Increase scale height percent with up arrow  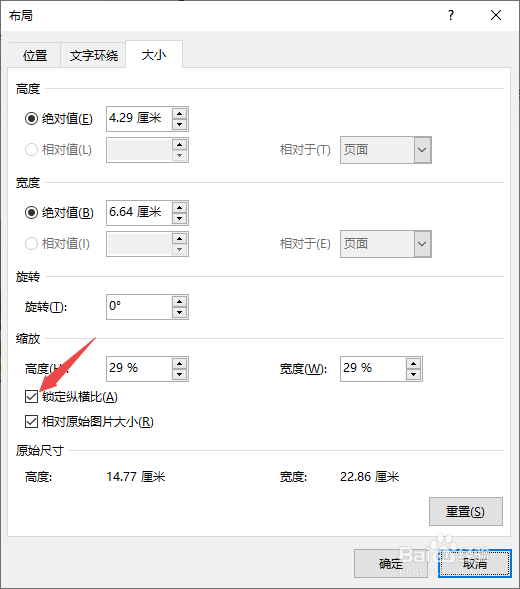[x=180, y=363]
